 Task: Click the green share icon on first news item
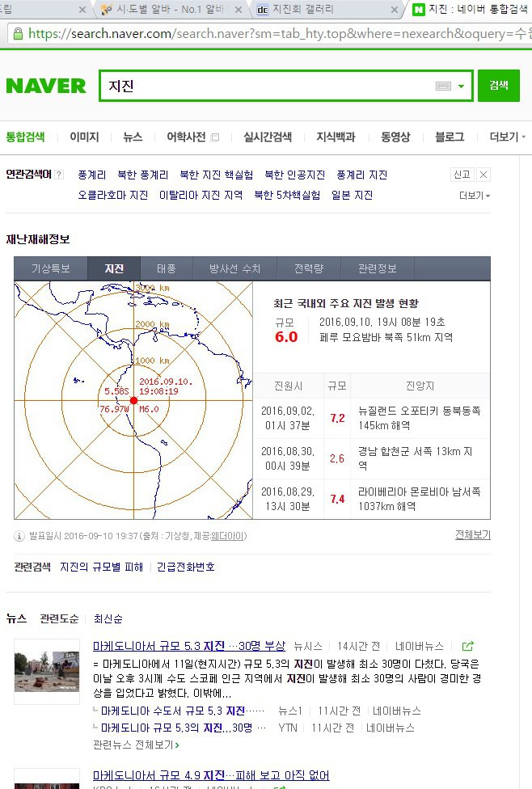(467, 646)
